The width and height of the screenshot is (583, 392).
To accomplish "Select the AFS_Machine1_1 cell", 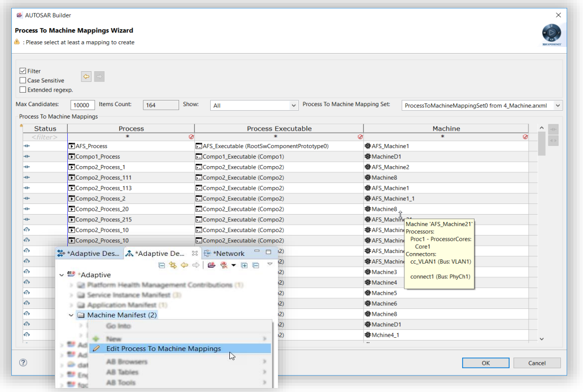I will [446, 199].
